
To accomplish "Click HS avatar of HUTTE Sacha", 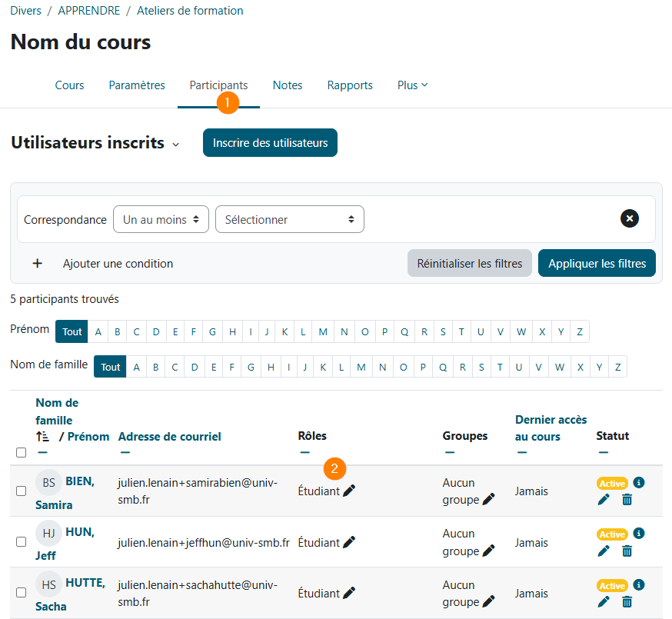I will tap(49, 584).
